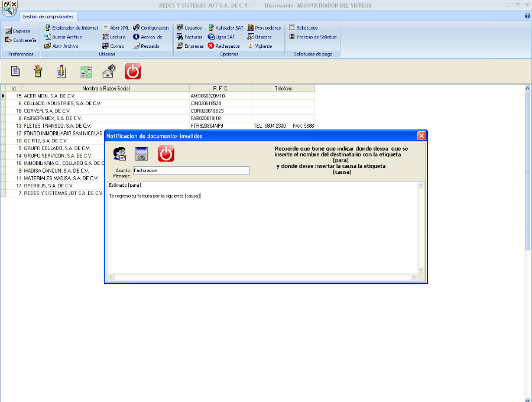Screen dimensions: 532x402
Task: Click the red power icon in the notification dialog
Action: [166, 154]
